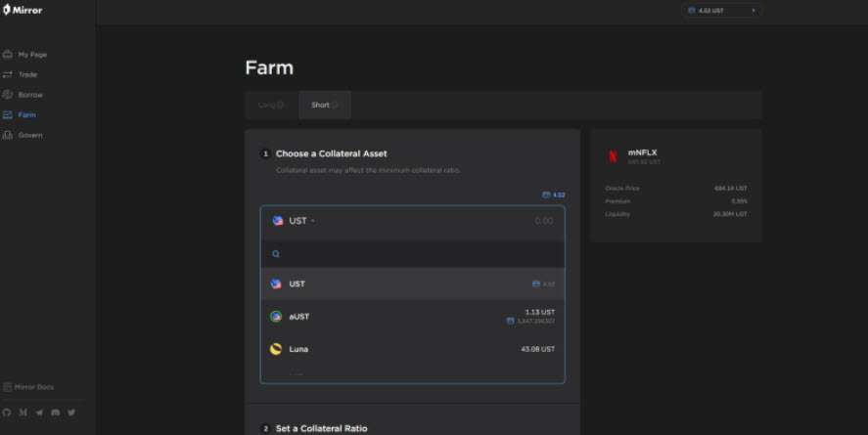Collapse the UST collateral dropdown
Screen dimensions: 868x435
click(x=294, y=221)
